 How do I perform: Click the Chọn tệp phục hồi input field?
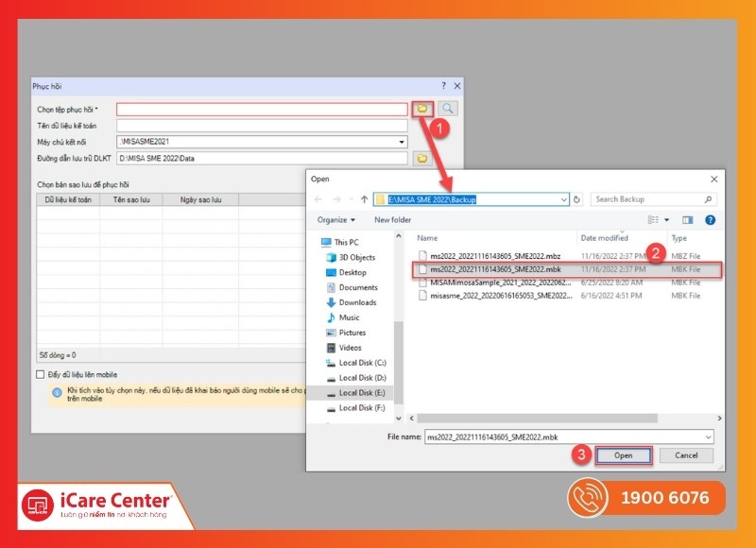point(263,110)
